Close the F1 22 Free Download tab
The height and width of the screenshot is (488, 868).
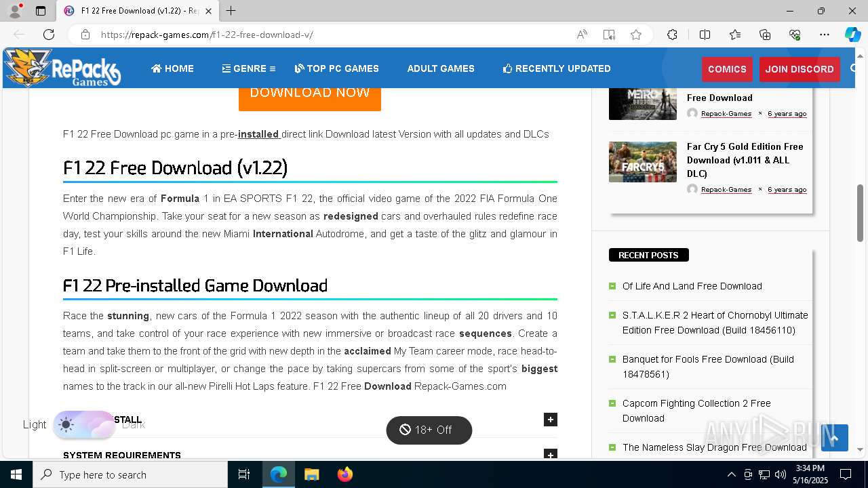click(x=209, y=11)
